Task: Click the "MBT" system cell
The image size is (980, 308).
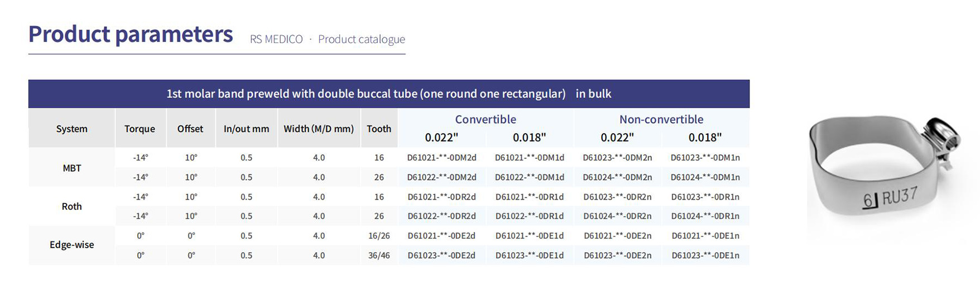Action: point(72,168)
